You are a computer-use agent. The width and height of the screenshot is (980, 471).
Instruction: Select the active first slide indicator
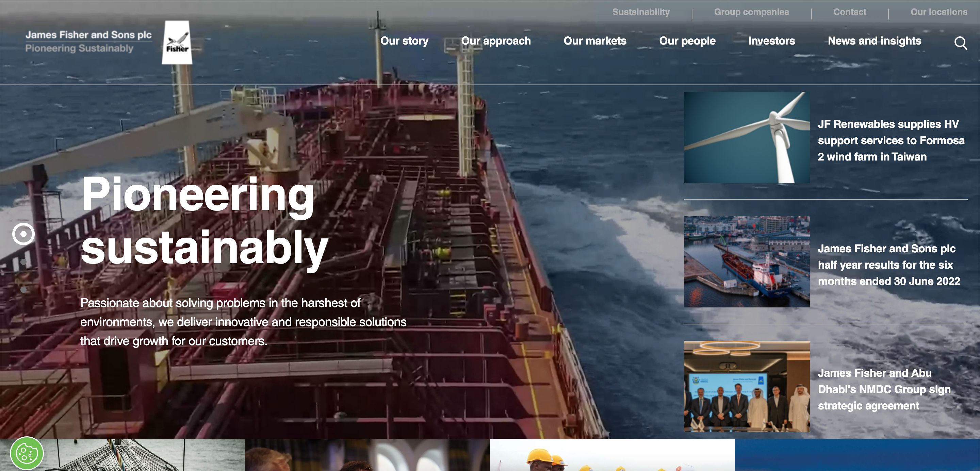23,234
